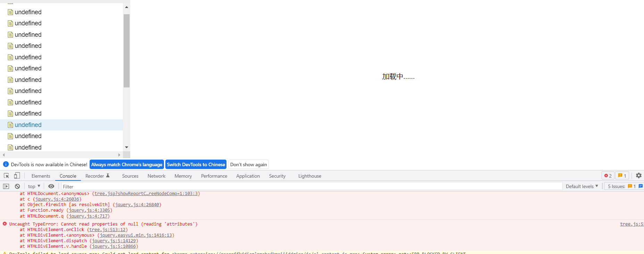Open jquery.js:5:10866 source link
The height and width of the screenshot is (254, 644).
click(114, 246)
